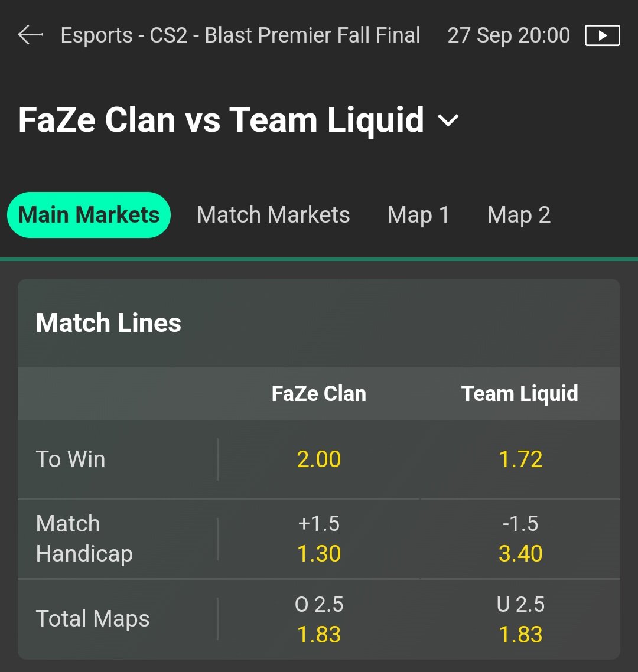This screenshot has height=672, width=638.
Task: Collapse the Match Lines section header
Action: (319, 323)
